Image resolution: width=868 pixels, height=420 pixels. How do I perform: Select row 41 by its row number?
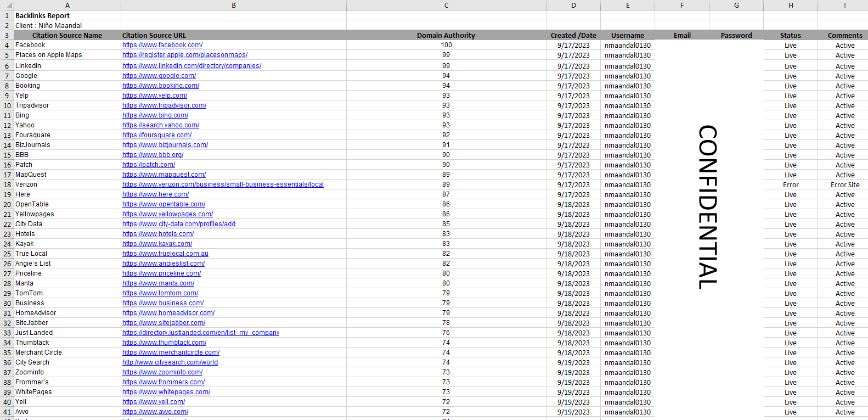click(x=7, y=412)
